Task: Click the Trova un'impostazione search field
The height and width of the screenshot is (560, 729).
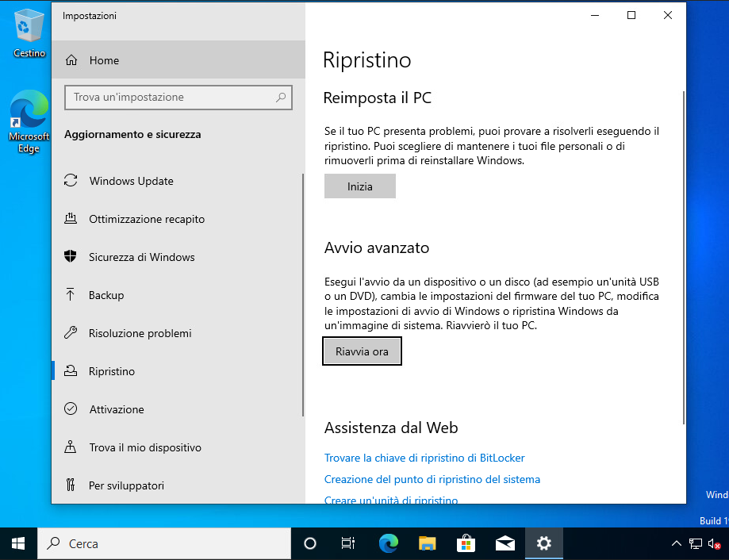Action: coord(171,98)
